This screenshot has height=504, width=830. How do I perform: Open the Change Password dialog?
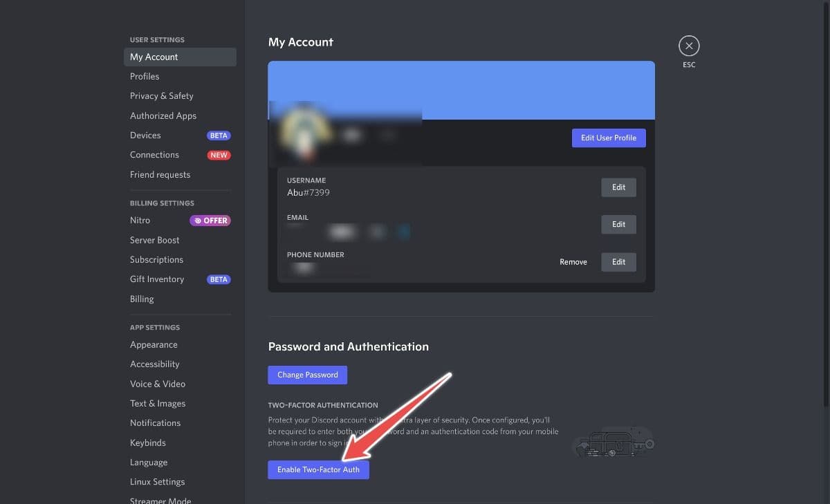tap(307, 375)
